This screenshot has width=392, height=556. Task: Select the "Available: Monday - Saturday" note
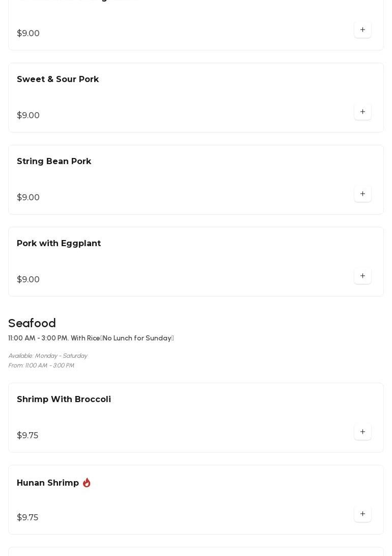(47, 356)
